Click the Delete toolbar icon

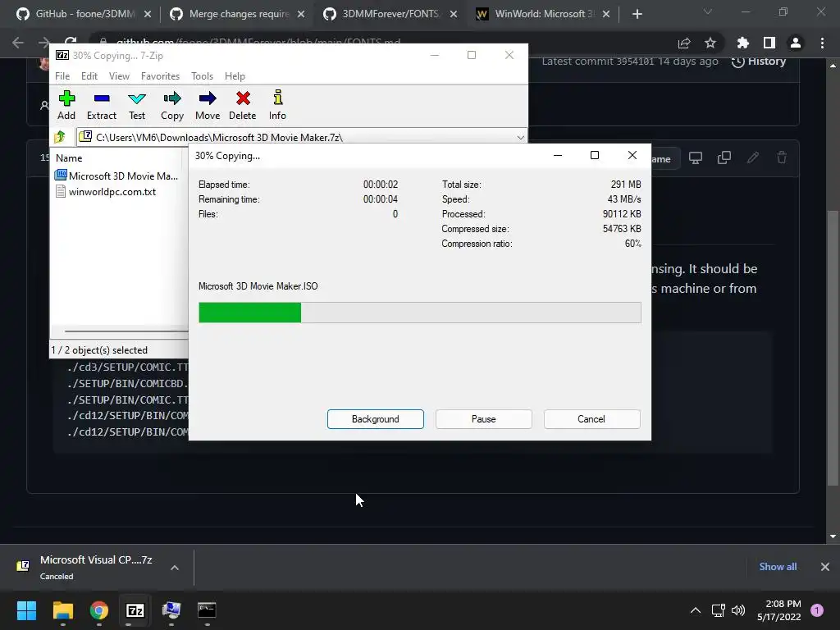[243, 105]
